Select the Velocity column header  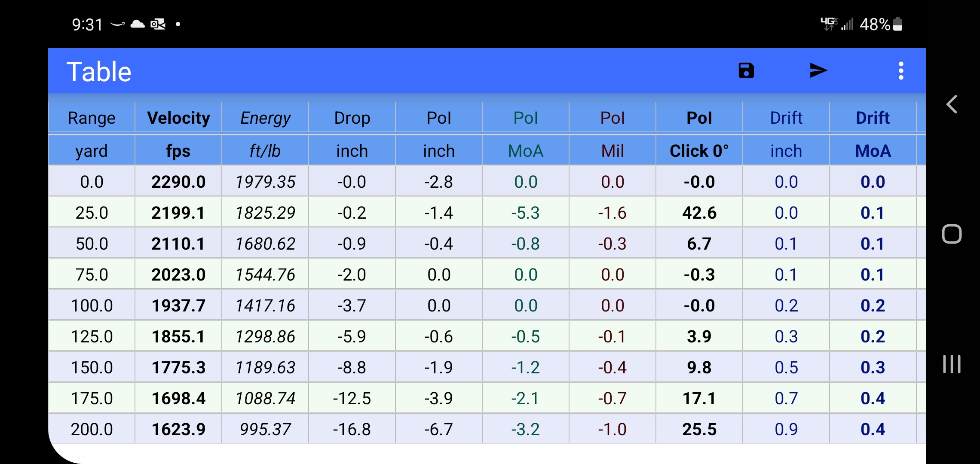[x=178, y=118]
